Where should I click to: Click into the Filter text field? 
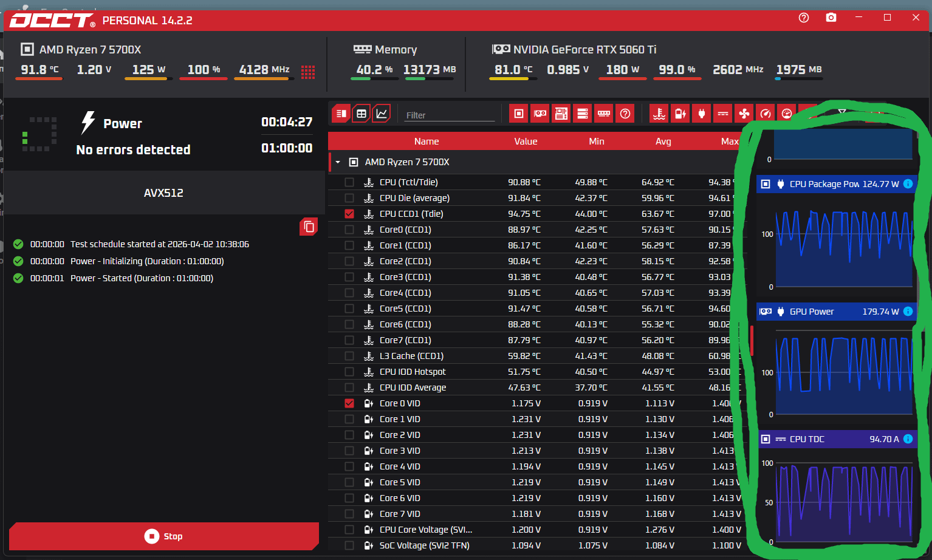(x=450, y=115)
